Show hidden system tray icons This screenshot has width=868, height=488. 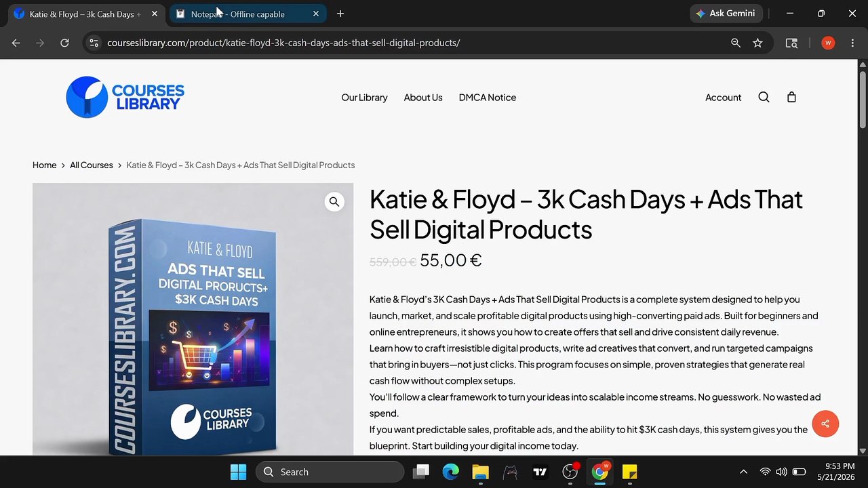[743, 472]
